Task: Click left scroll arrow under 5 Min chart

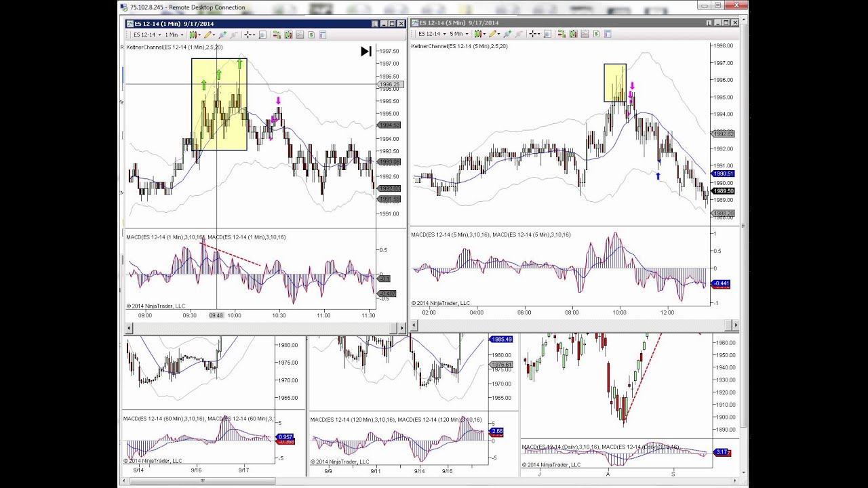Action: tap(414, 325)
